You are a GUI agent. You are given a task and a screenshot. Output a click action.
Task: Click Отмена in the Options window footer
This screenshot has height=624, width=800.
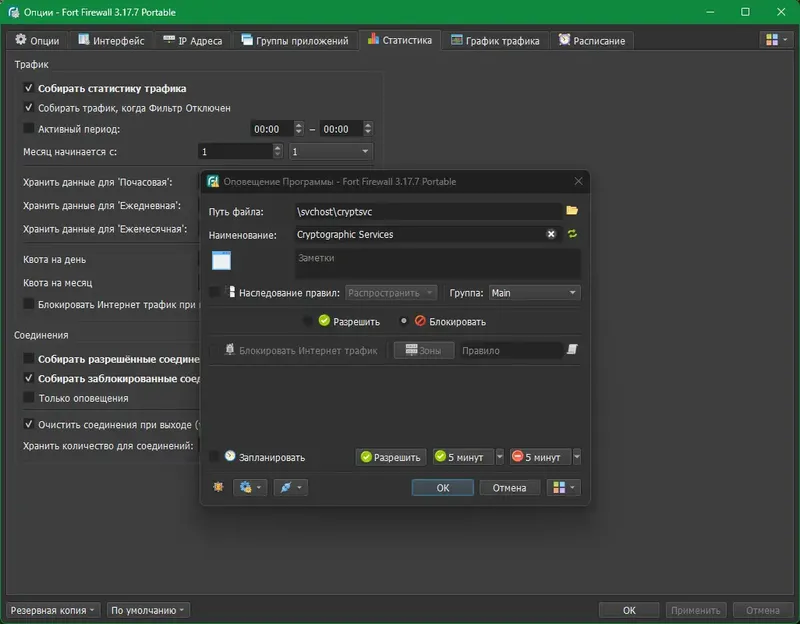pos(763,610)
